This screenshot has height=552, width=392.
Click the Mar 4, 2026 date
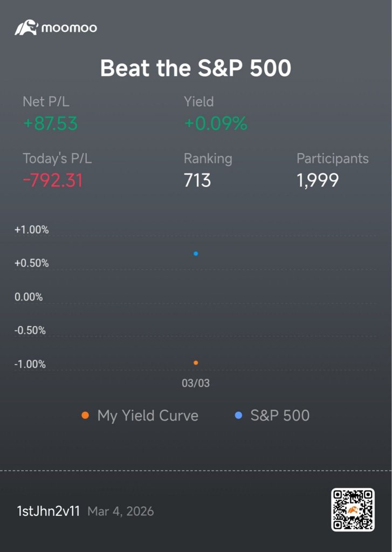coord(120,512)
